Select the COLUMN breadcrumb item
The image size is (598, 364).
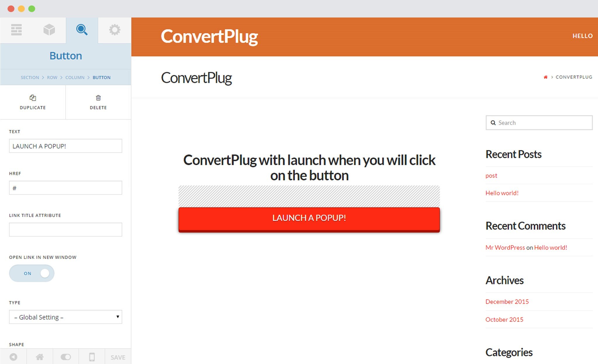(x=74, y=77)
